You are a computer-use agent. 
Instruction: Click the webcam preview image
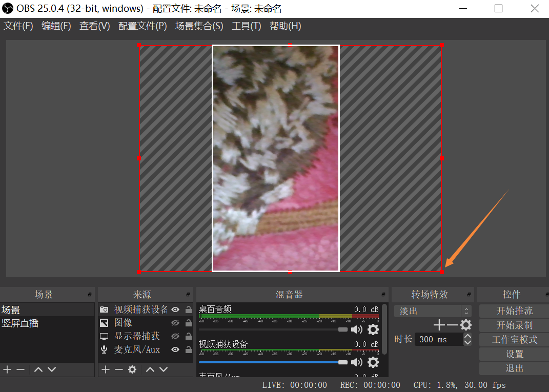coord(276,158)
